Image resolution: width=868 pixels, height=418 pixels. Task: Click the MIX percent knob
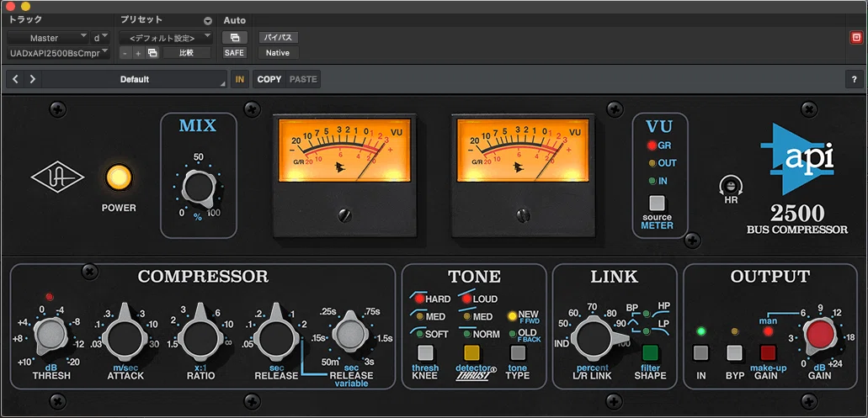(199, 188)
